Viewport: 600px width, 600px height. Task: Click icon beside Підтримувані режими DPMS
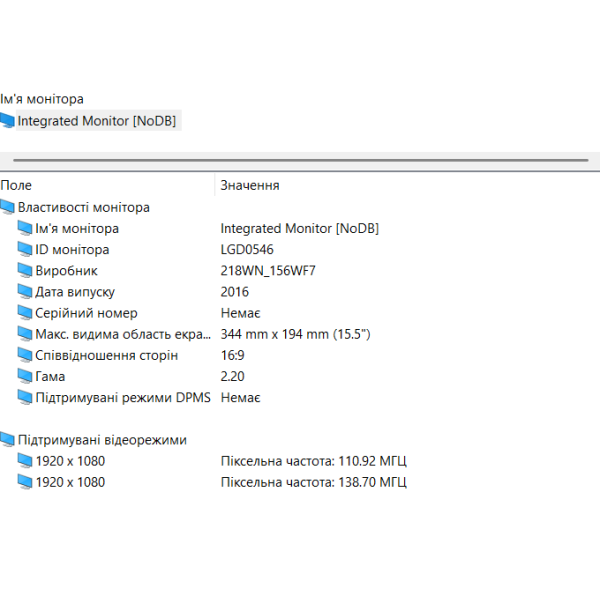[x=25, y=397]
